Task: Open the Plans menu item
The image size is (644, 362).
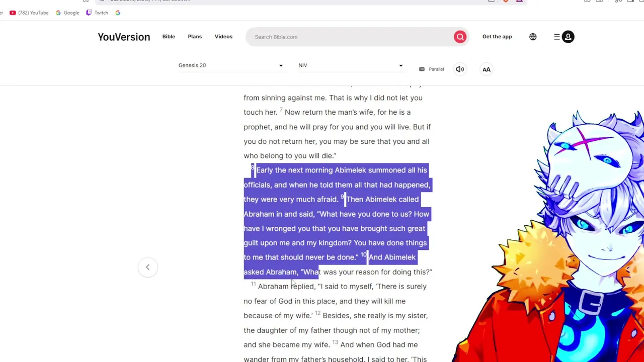Action: [x=195, y=37]
